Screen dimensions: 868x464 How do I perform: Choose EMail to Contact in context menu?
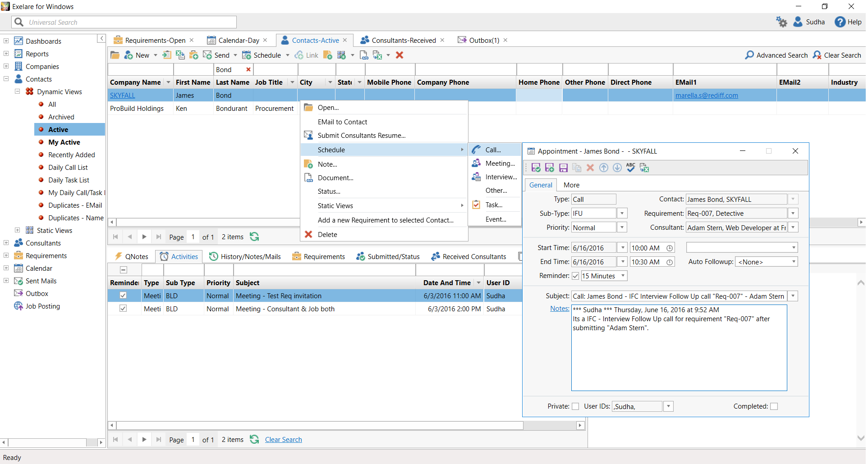(342, 122)
